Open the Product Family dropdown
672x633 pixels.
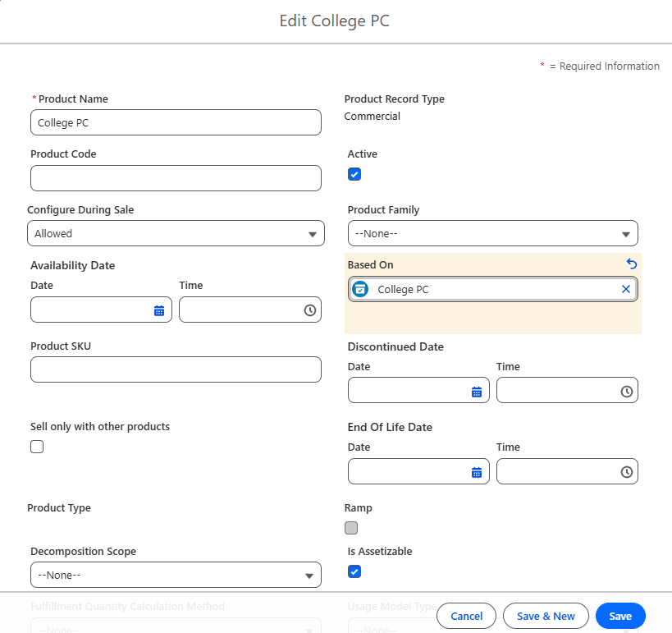[492, 234]
